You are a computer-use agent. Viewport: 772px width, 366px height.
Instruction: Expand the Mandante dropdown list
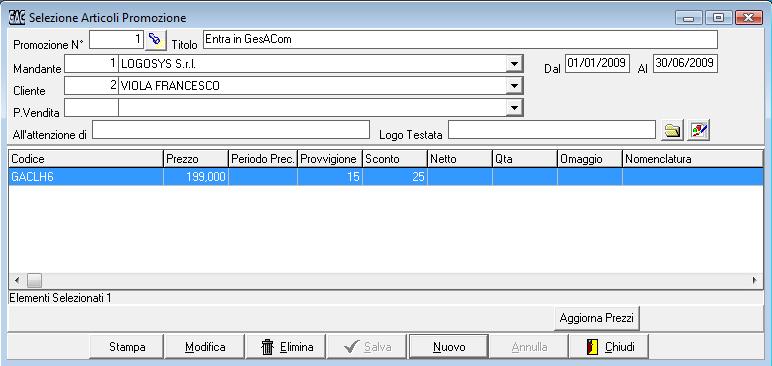(x=515, y=64)
